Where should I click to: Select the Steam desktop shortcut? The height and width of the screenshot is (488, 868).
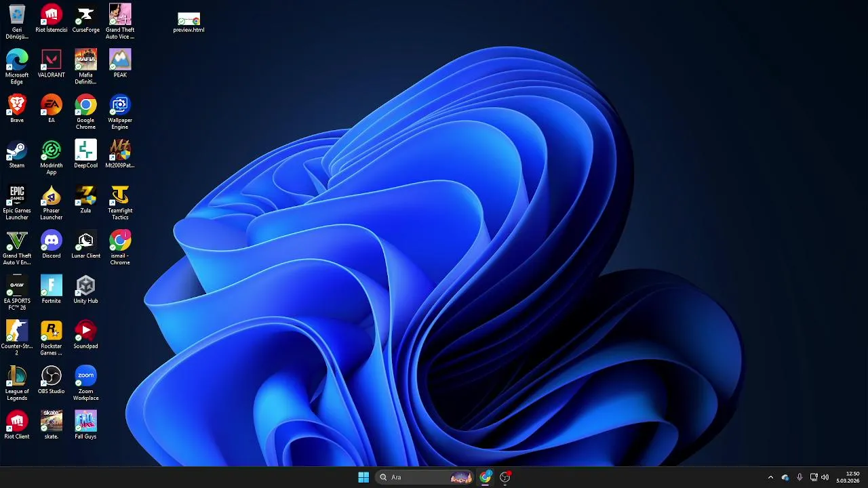[x=17, y=155]
